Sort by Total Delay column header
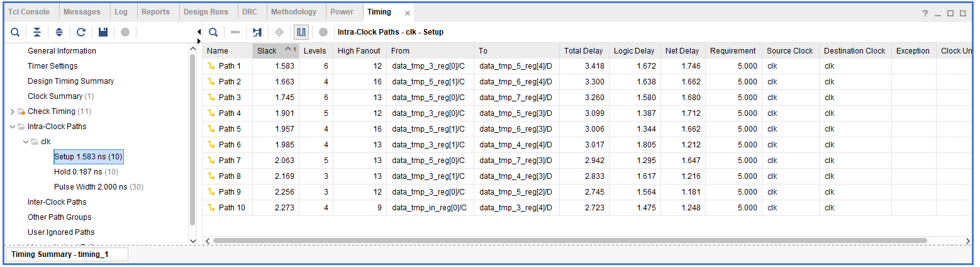Viewport: 980px width, 267px height. pos(583,51)
